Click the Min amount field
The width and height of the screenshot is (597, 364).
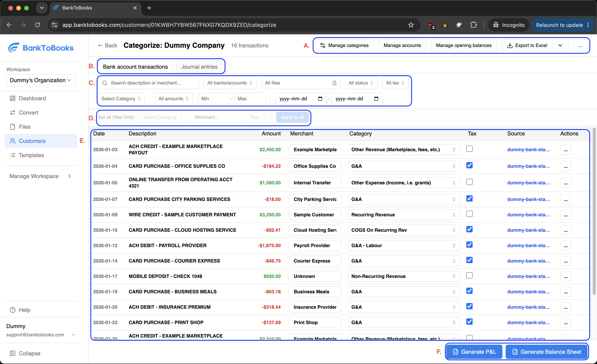point(213,99)
